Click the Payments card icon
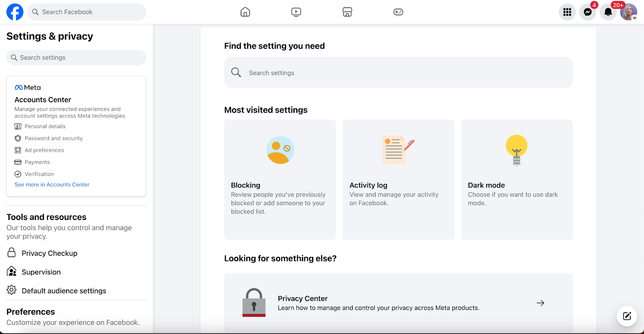 pos(18,162)
